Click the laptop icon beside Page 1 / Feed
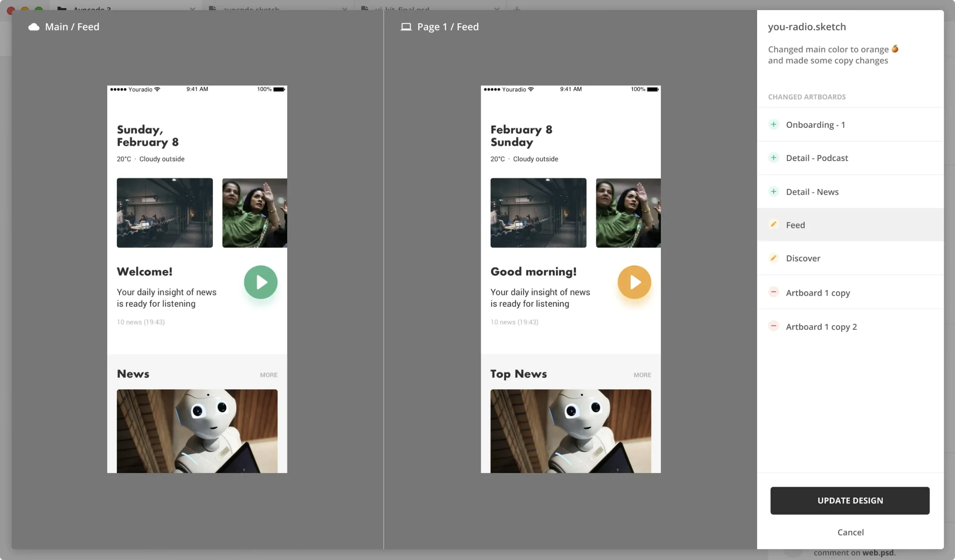 (x=406, y=27)
